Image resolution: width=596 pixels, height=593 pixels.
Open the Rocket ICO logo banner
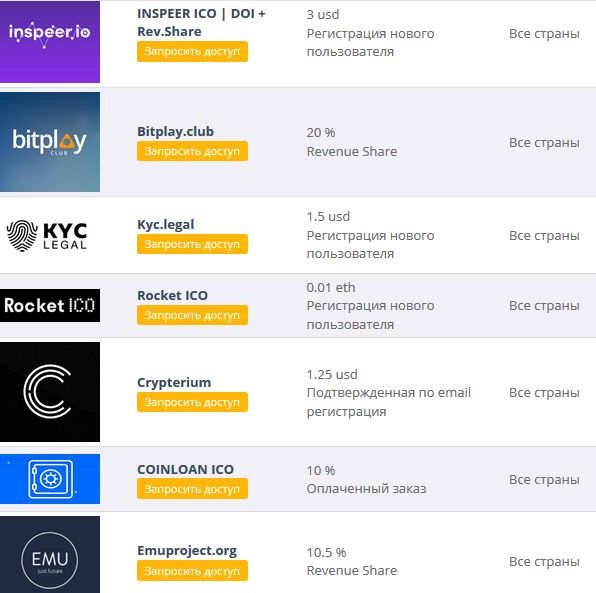50,305
